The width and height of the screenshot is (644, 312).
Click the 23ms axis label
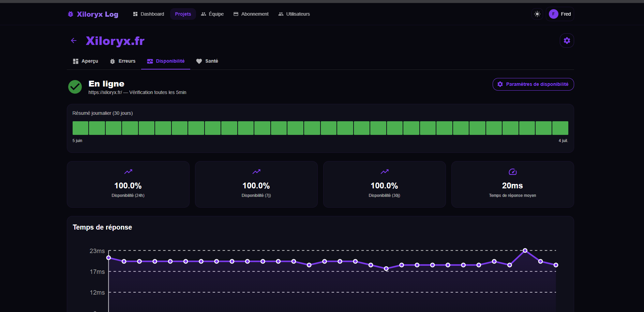click(x=97, y=251)
